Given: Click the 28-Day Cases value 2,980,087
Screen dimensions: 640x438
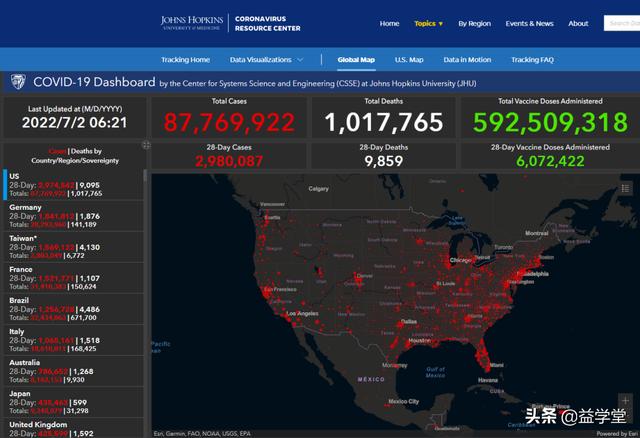Looking at the screenshot, I should 229,161.
